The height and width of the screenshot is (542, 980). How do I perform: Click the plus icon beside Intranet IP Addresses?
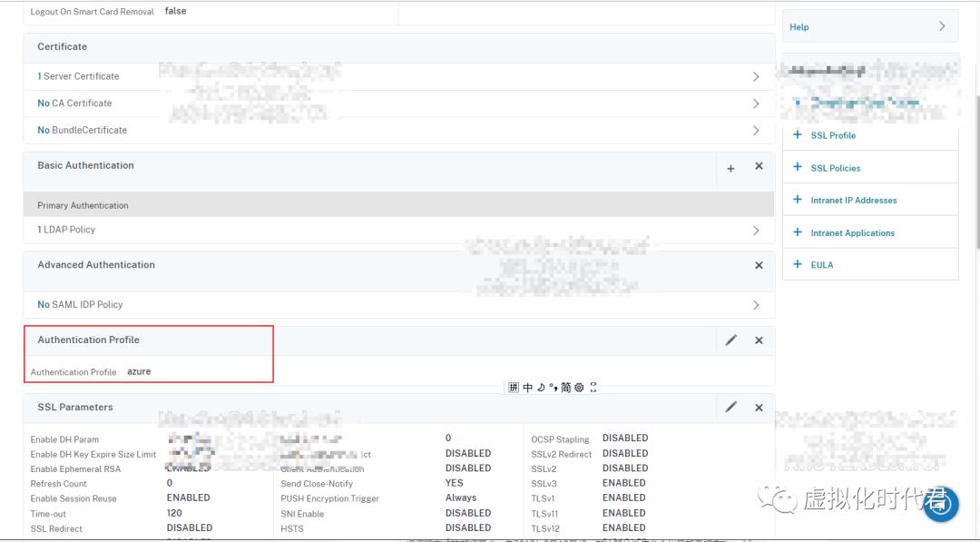click(x=797, y=200)
